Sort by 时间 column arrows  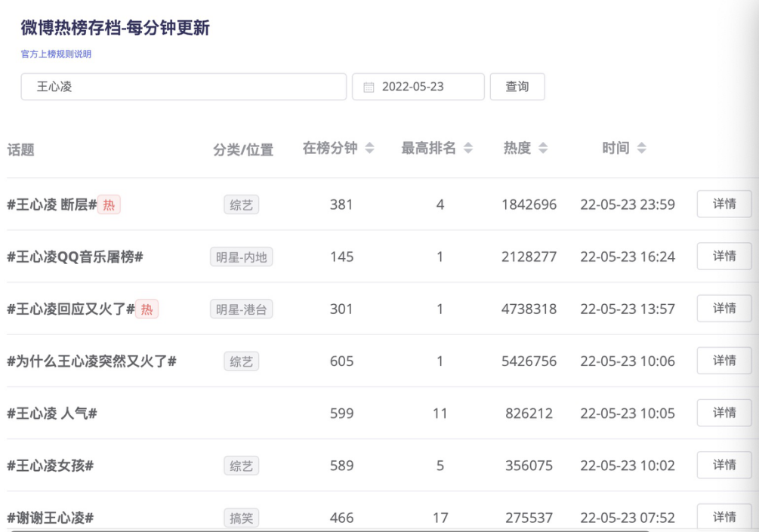[x=641, y=149]
